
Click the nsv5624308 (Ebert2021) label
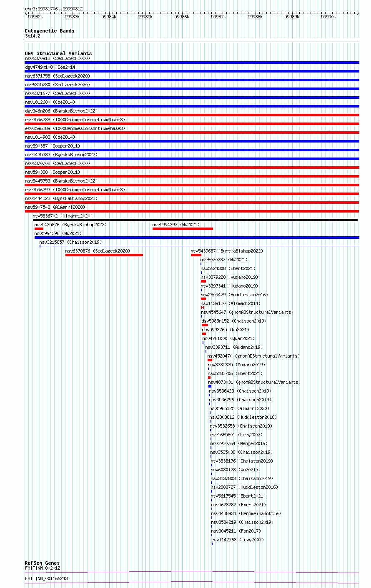(228, 268)
